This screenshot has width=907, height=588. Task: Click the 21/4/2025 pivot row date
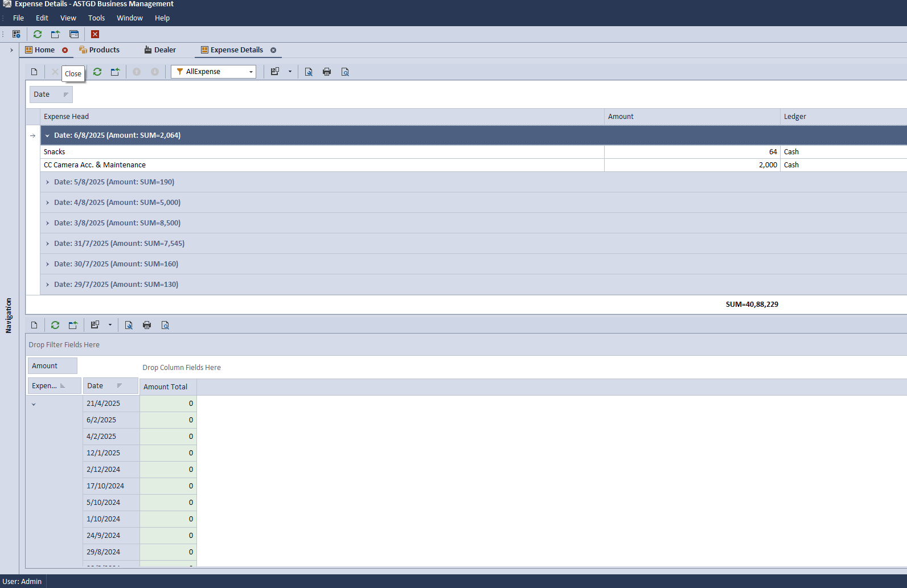[x=111, y=404]
